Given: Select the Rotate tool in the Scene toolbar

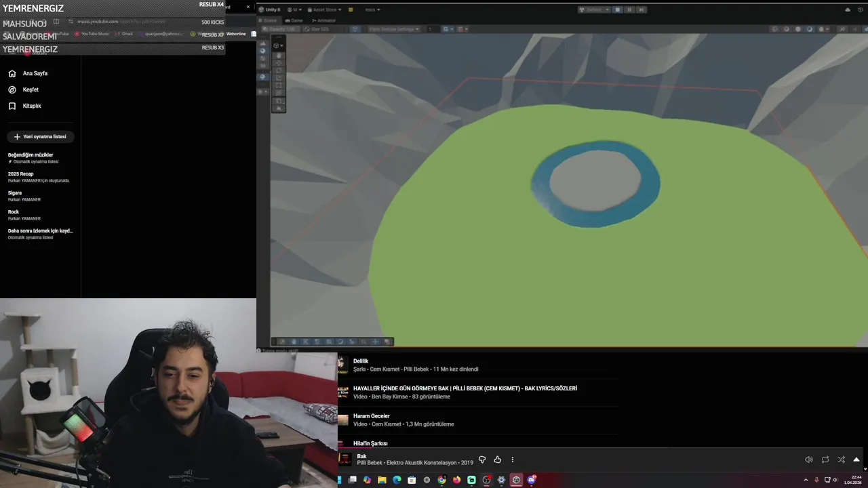Looking at the screenshot, I should point(279,70).
